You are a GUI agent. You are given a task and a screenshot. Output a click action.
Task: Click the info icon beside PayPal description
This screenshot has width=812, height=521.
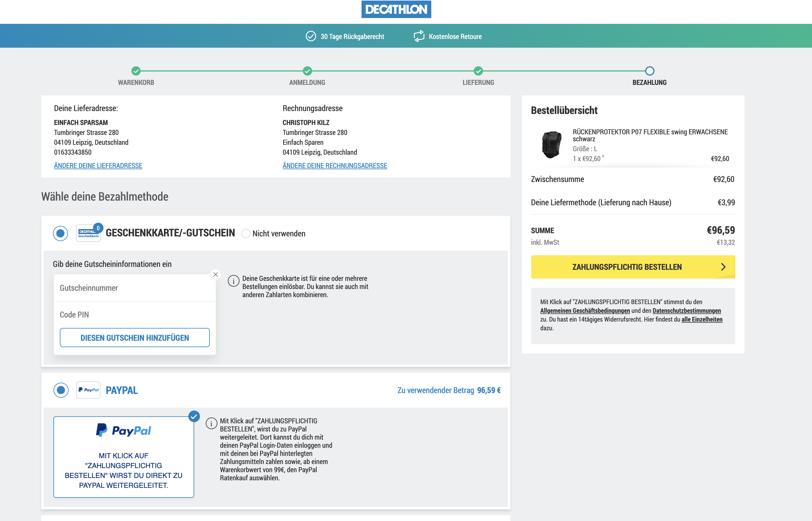[x=211, y=423]
